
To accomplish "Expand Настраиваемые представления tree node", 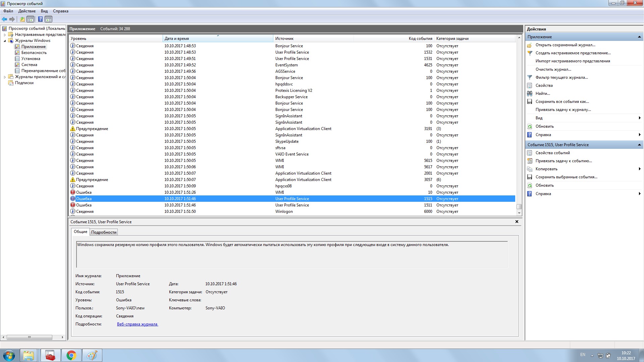I will click(5, 35).
